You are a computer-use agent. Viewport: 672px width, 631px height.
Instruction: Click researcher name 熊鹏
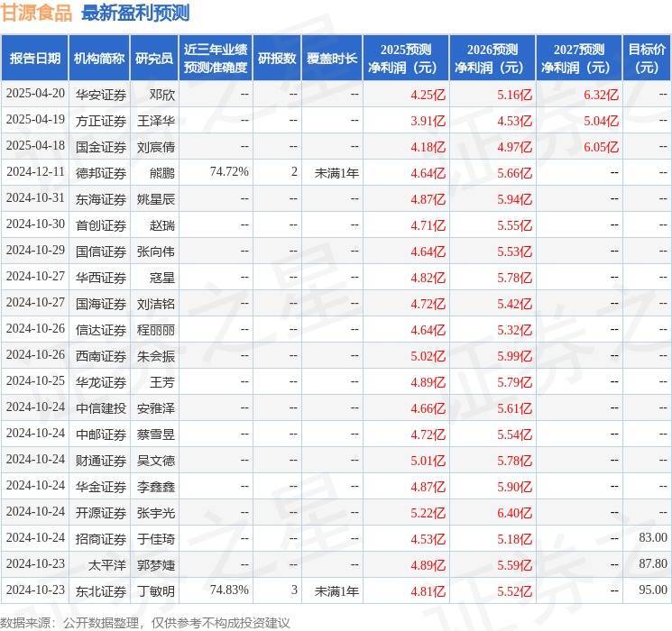[x=162, y=173]
